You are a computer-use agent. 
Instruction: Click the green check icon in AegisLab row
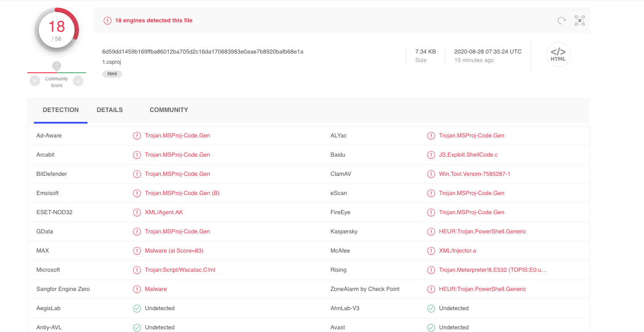click(137, 308)
